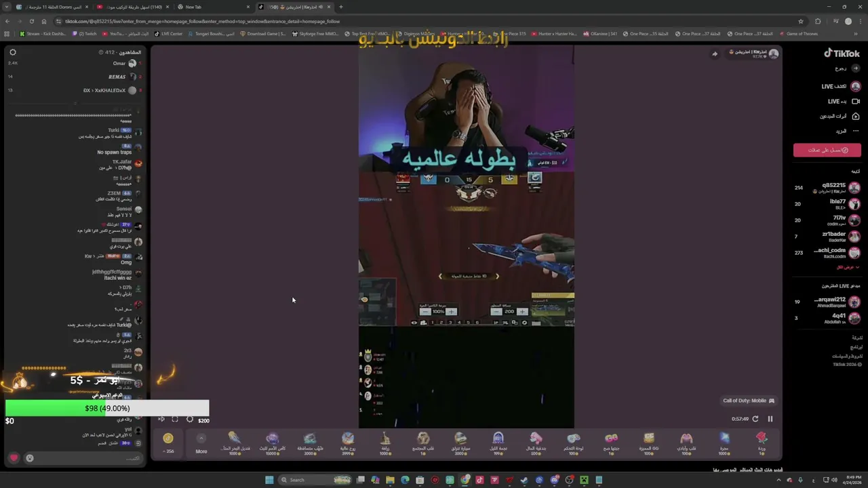The height and width of the screenshot is (488, 868).
Task: Send the GG gift
Action: [x=649, y=442]
